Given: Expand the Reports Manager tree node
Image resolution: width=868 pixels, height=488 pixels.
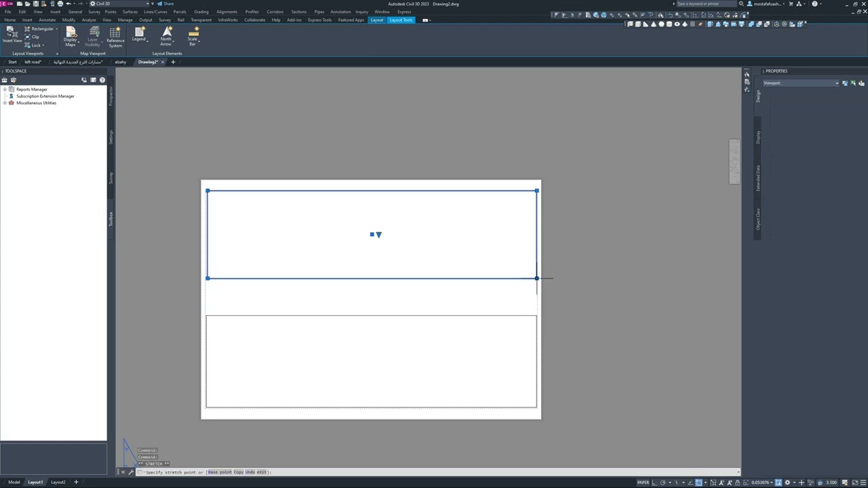Looking at the screenshot, I should coord(5,89).
